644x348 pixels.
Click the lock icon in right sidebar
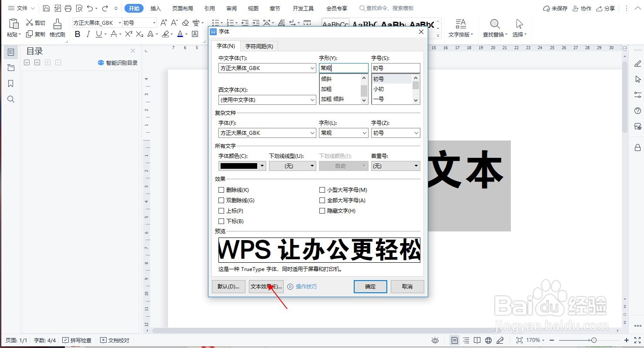tap(638, 147)
